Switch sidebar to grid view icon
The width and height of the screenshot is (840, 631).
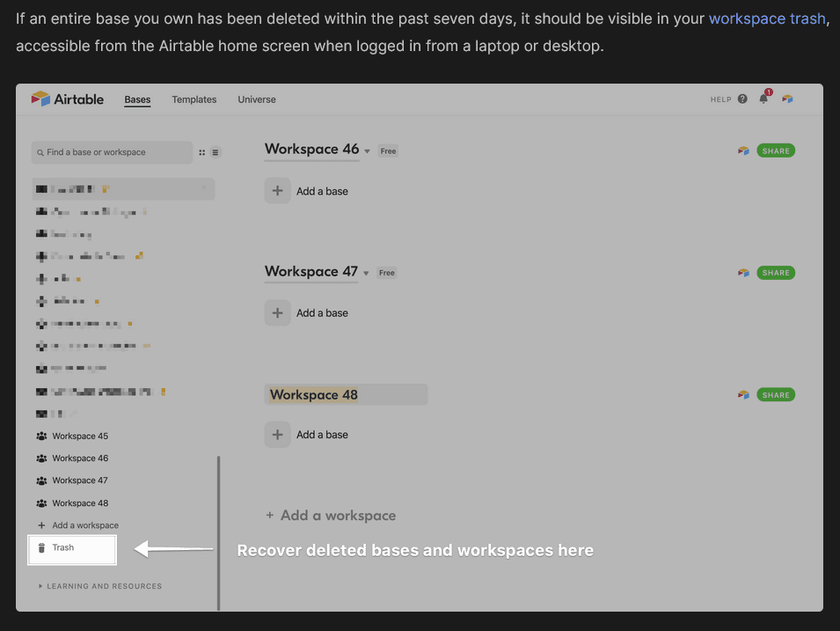click(x=202, y=152)
